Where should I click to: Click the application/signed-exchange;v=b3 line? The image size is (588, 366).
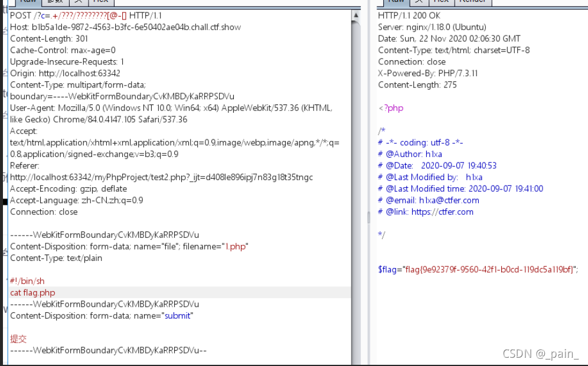94,154
